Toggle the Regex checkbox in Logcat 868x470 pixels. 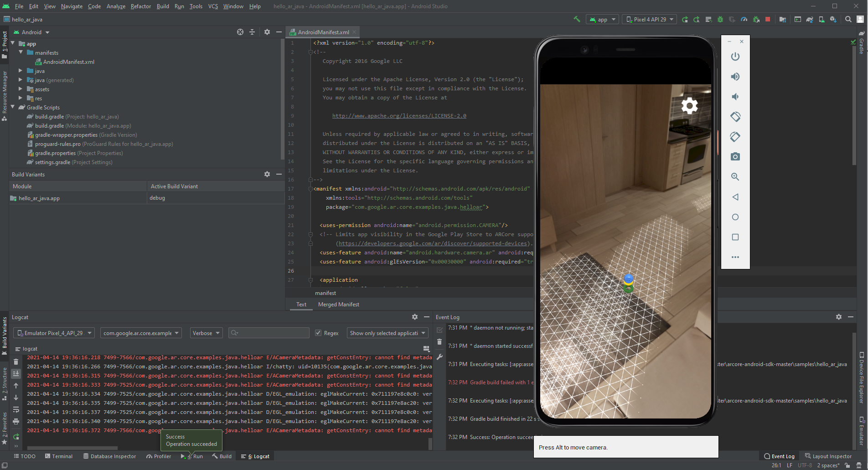(x=318, y=333)
